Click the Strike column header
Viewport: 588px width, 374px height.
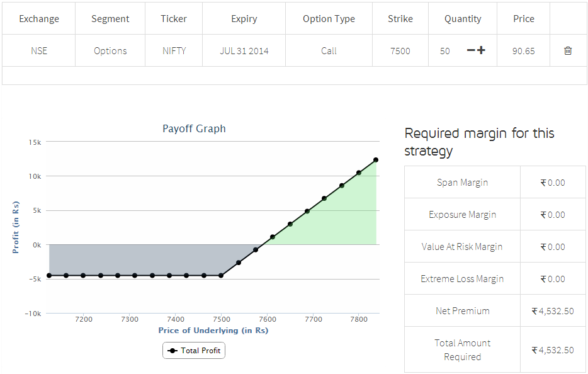[x=400, y=19]
